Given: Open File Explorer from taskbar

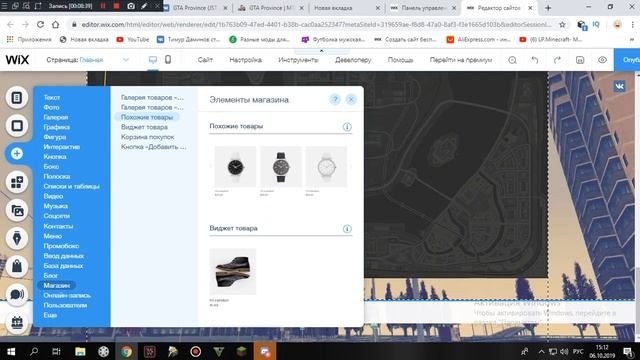Looking at the screenshot, I should 80,351.
